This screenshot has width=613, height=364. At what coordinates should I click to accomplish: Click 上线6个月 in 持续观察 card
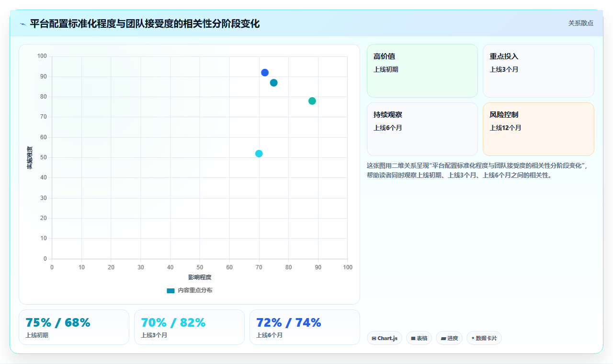(388, 128)
